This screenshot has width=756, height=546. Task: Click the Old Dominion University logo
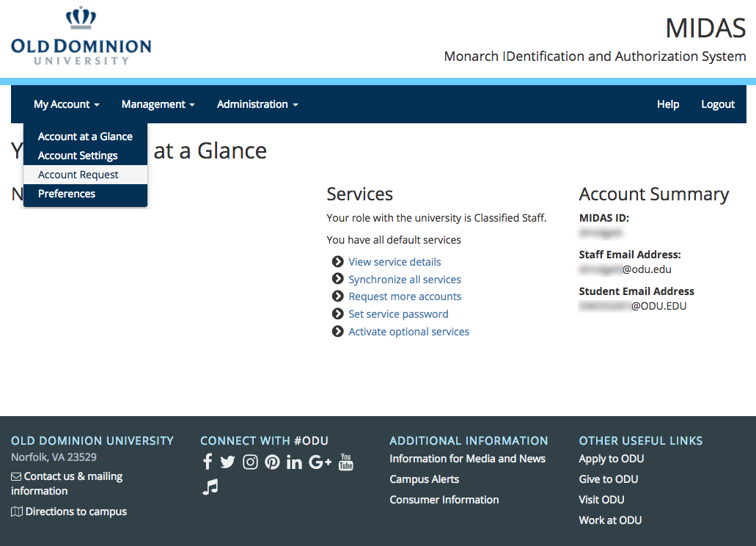[81, 37]
